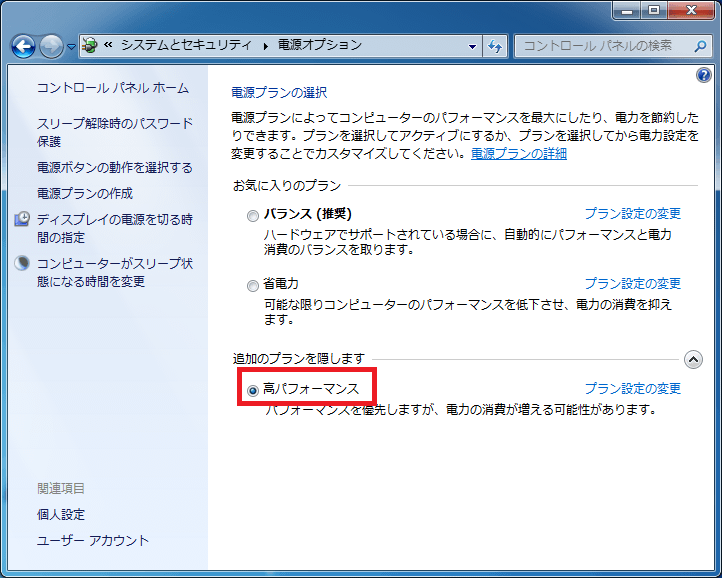722x578 pixels.
Task: Collapse the additional plans section chevron
Action: click(693, 360)
